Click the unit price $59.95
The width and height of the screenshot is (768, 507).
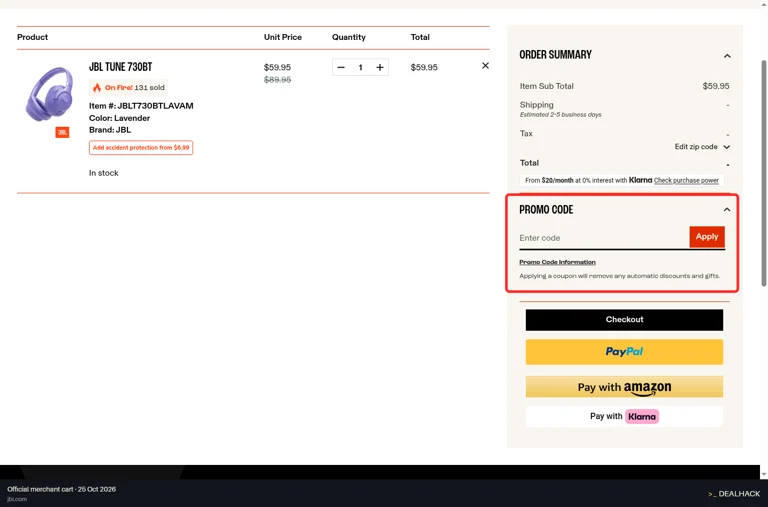pos(277,67)
